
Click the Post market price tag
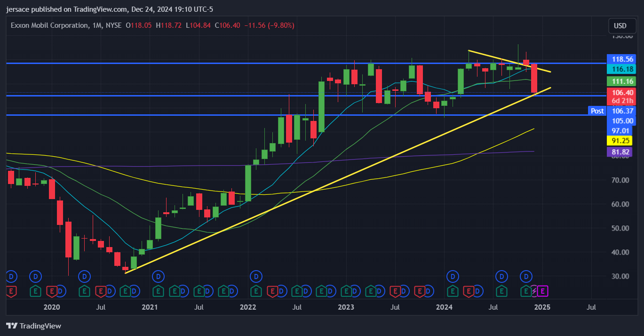click(x=597, y=111)
